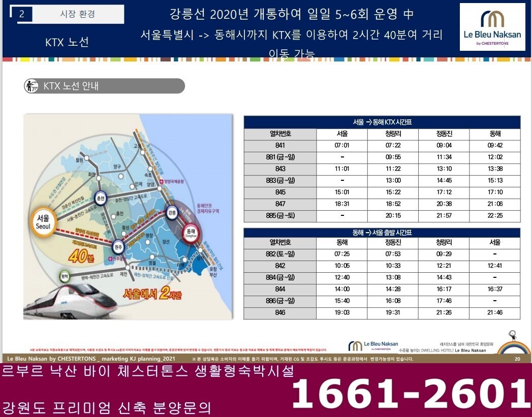Click the yellow 40분 label on the map
The width and height of the screenshot is (532, 417).
tap(81, 256)
